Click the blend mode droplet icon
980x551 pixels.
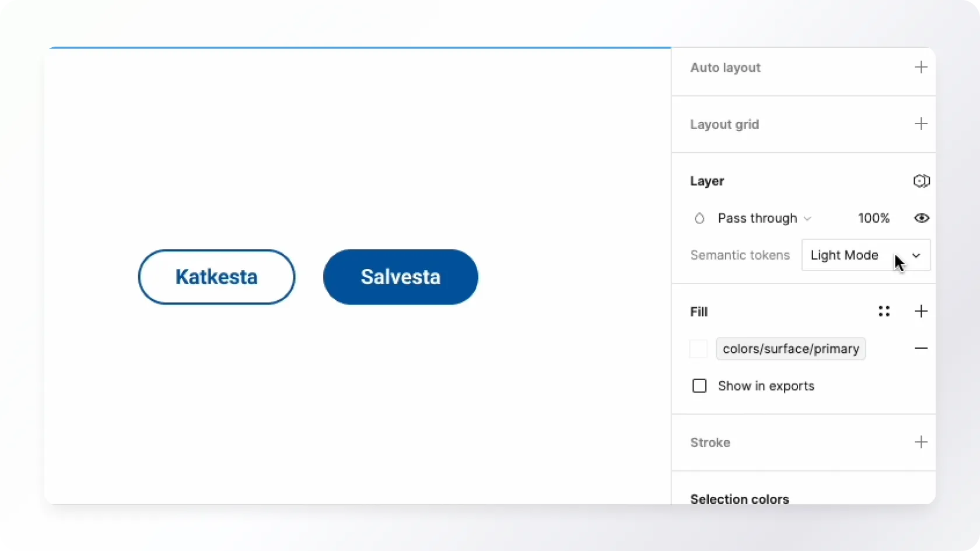699,219
